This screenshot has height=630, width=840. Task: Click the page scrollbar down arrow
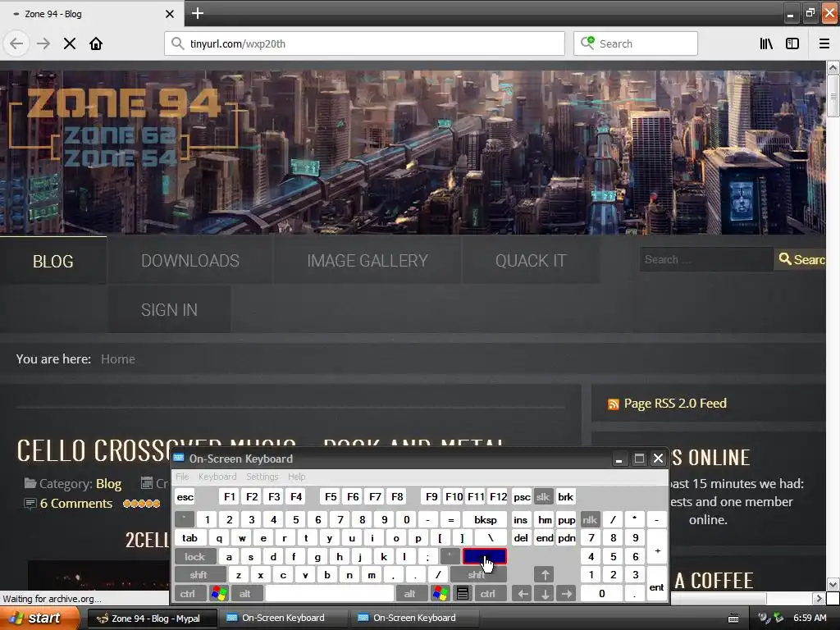tap(833, 584)
